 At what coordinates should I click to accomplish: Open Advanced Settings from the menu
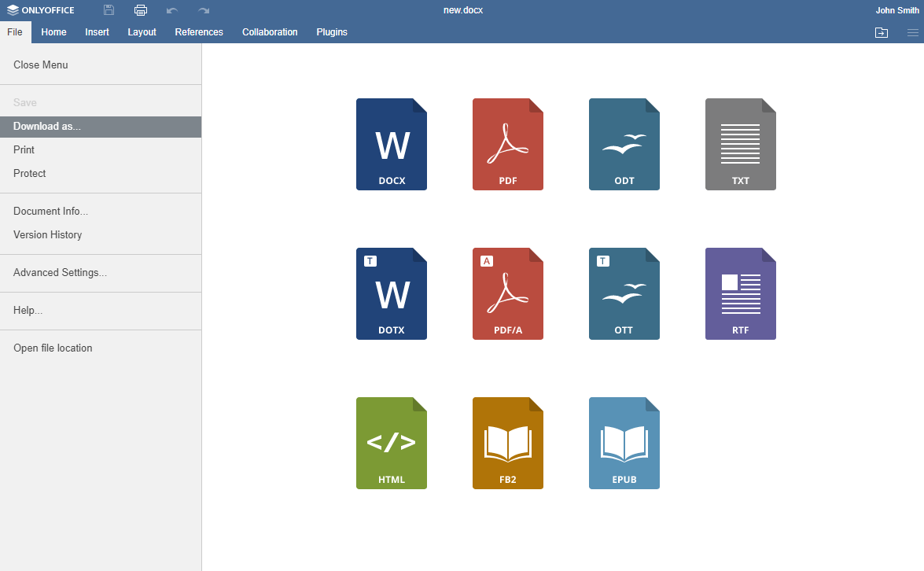[x=59, y=272]
